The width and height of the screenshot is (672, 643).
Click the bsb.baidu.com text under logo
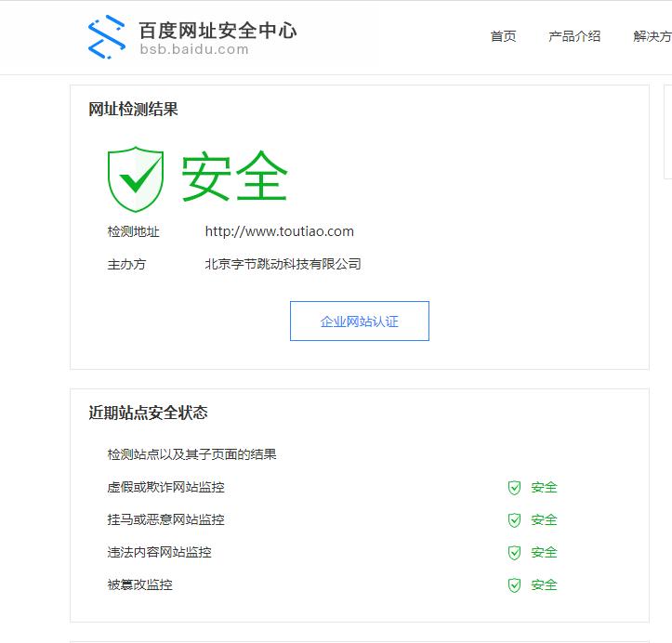pyautogui.click(x=194, y=49)
